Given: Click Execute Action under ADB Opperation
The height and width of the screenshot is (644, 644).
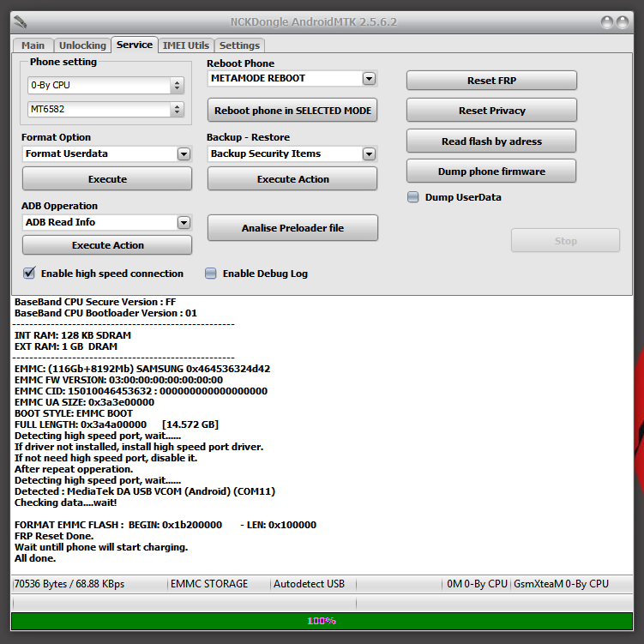Looking at the screenshot, I should [107, 245].
